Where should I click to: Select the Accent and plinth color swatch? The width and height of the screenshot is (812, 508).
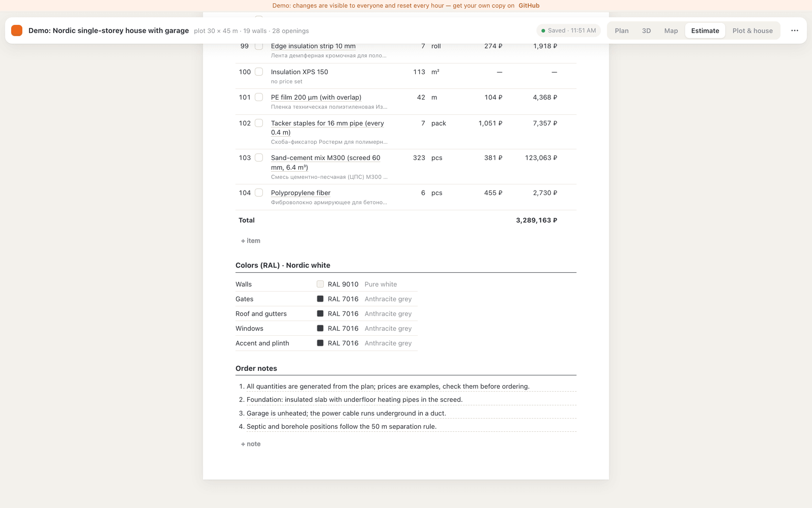point(320,343)
